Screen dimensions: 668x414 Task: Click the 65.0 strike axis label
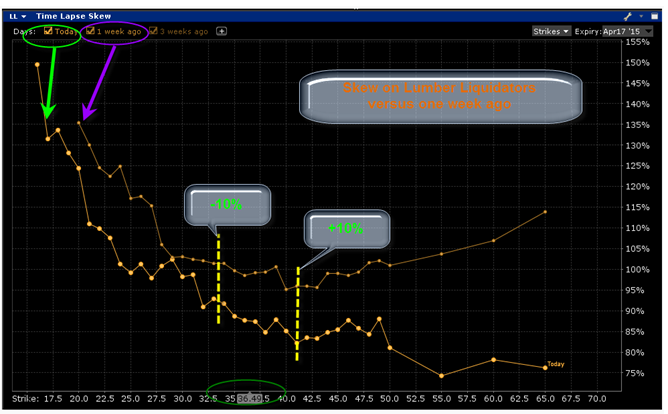coord(545,399)
